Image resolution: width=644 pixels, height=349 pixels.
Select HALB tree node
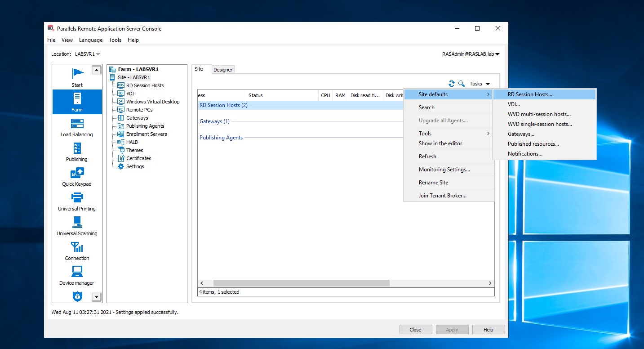tap(132, 142)
